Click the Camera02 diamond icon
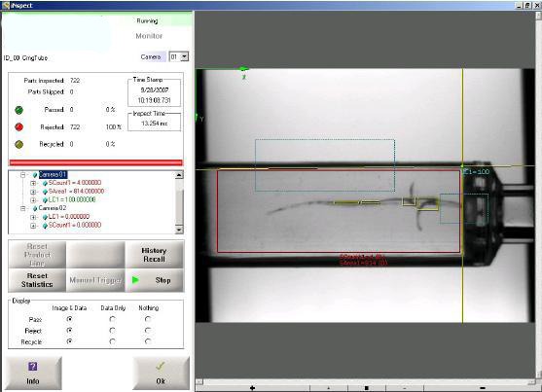 pos(35,208)
